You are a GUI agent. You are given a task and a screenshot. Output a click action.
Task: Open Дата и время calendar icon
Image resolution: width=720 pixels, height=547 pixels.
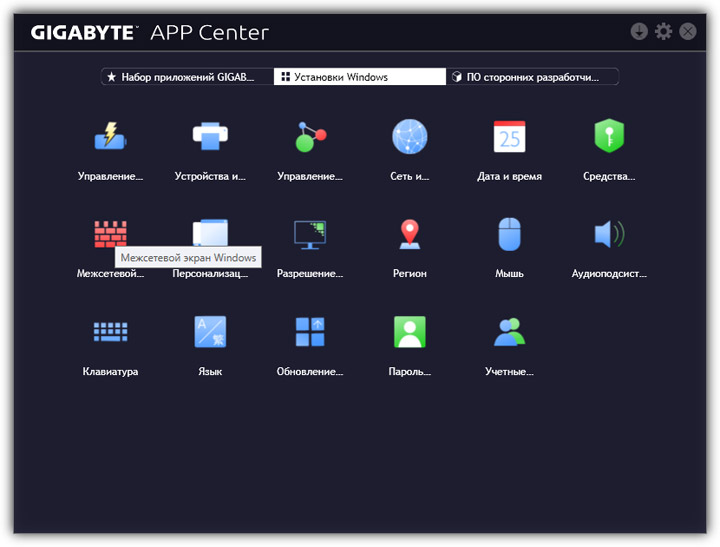(x=509, y=136)
